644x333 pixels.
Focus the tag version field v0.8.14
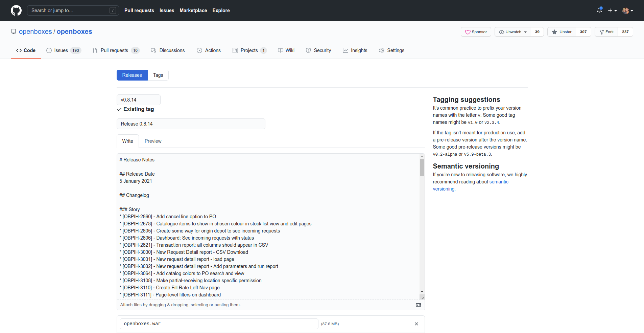(x=139, y=100)
